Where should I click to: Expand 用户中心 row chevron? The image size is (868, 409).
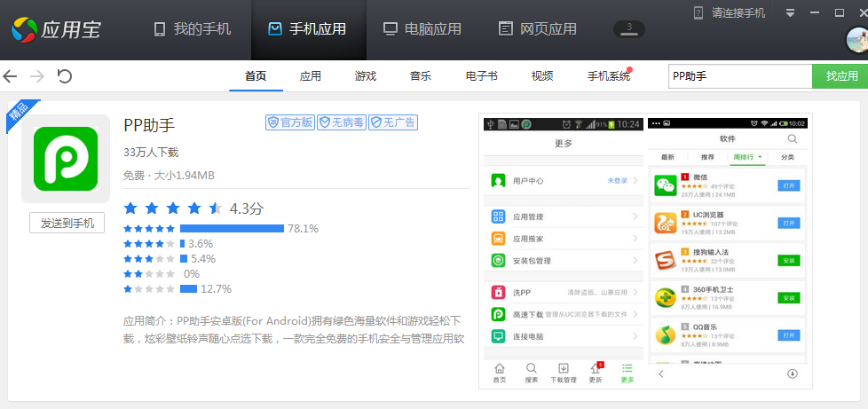pyautogui.click(x=635, y=180)
